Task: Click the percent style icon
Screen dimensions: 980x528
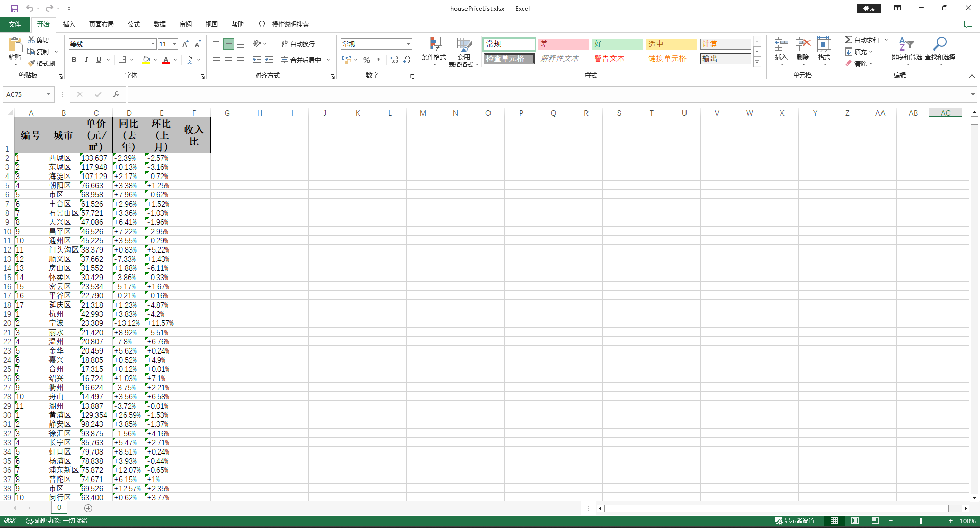Action: 366,60
